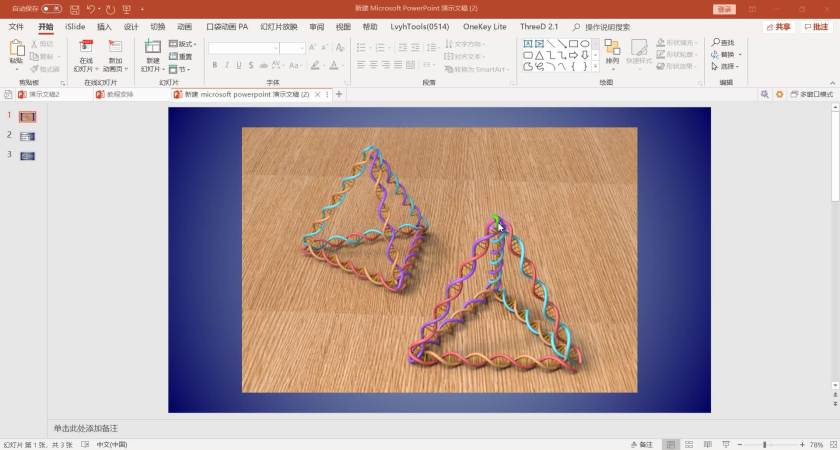Click the Undo arrow in quick access toolbar

coord(91,9)
